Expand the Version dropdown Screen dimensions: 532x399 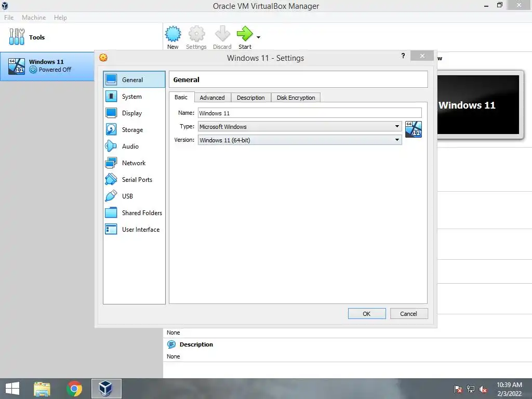tap(397, 140)
